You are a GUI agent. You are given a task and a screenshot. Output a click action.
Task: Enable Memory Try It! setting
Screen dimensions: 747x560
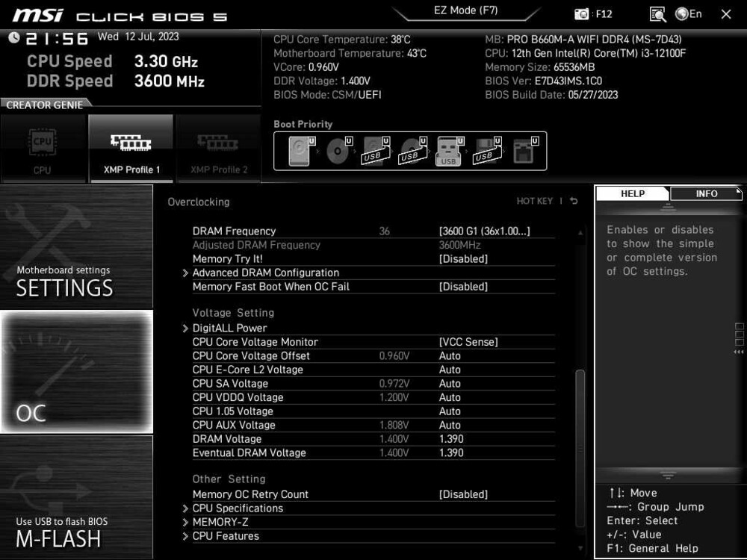pos(463,258)
